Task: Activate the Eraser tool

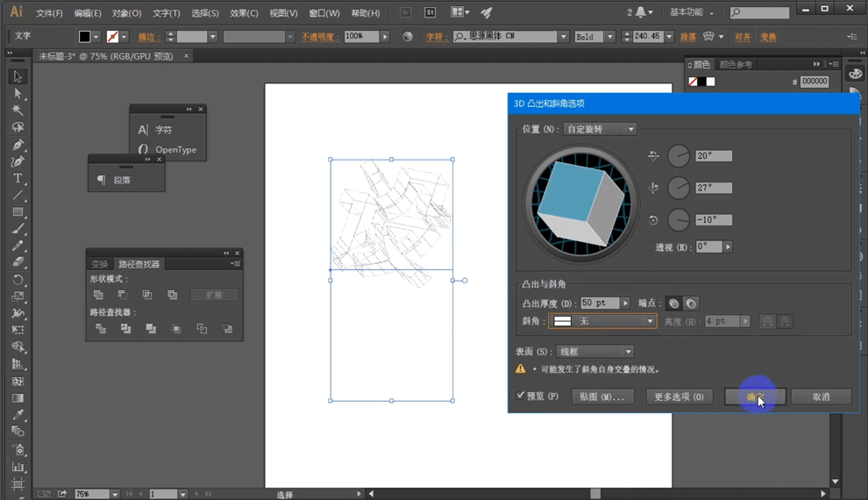Action: tap(18, 262)
